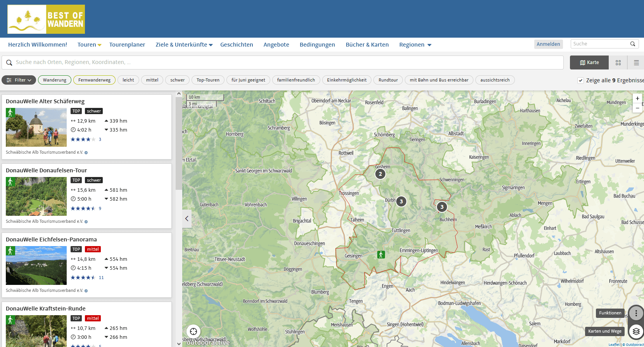
Task: Toggle the 'mittel' difficulty chip
Action: [152, 80]
